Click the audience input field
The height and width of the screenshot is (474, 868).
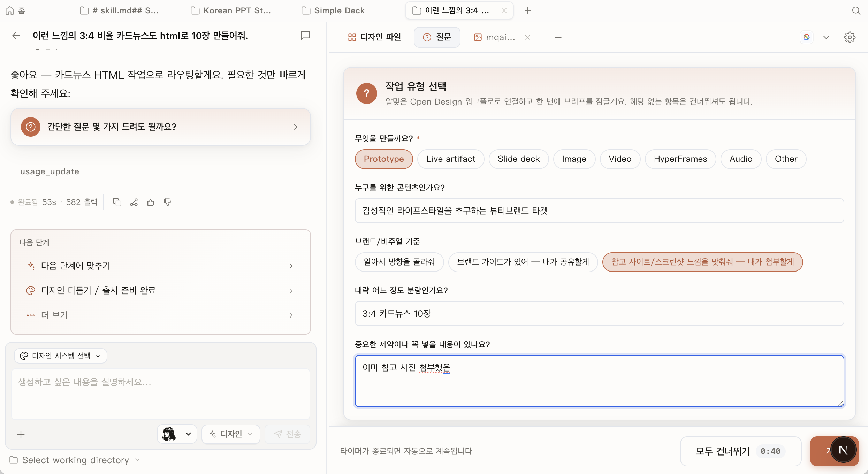(x=599, y=211)
